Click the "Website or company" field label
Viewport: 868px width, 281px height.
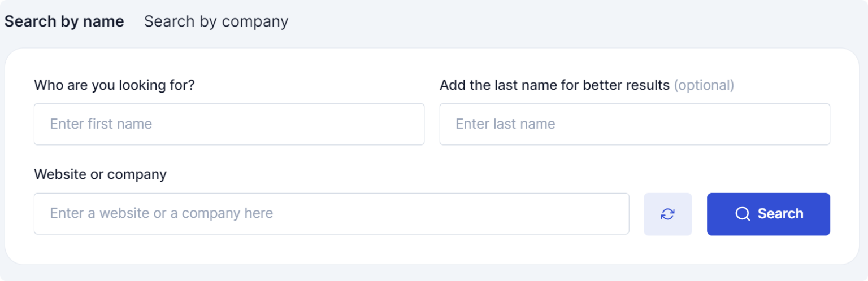pyautogui.click(x=100, y=174)
